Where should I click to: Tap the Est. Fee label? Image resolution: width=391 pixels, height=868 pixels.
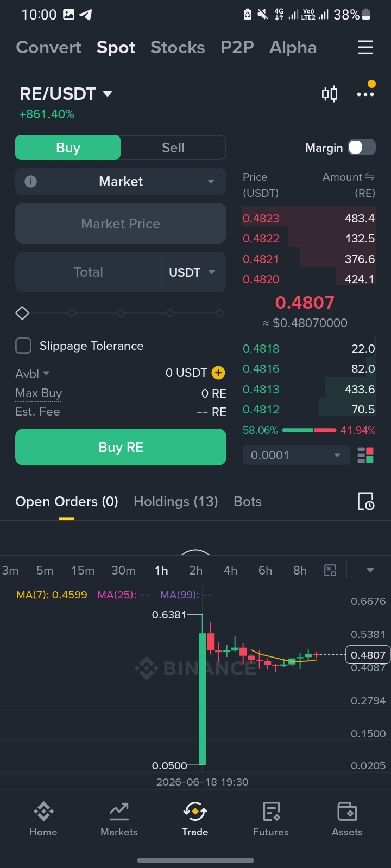pyautogui.click(x=37, y=412)
